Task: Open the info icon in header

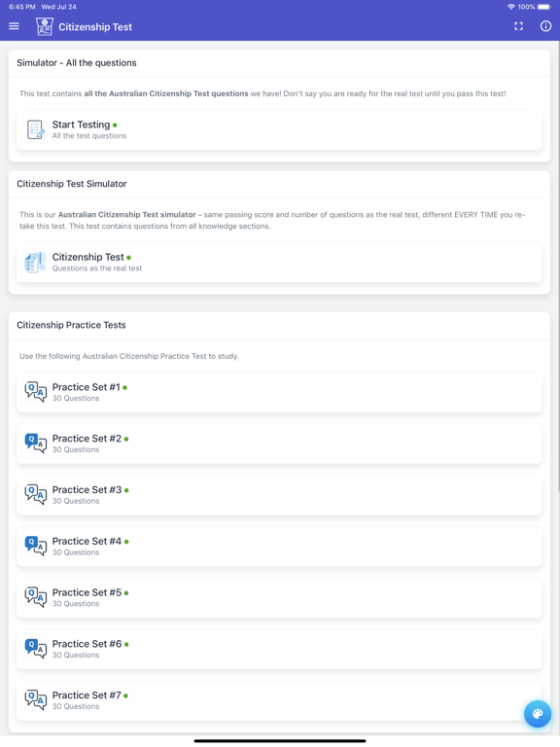Action: point(545,26)
